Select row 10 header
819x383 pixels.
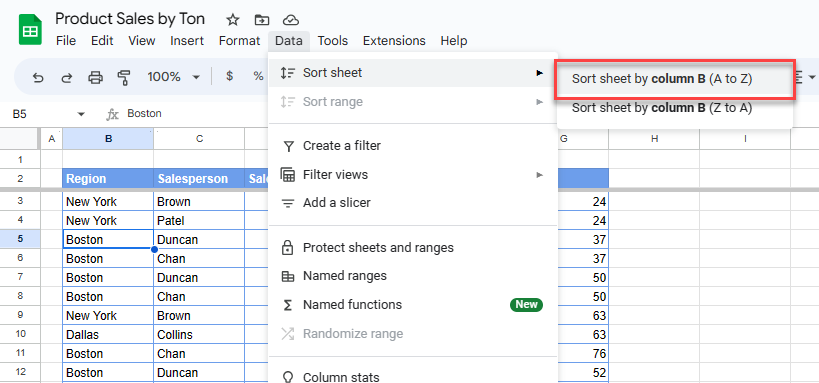tap(20, 334)
